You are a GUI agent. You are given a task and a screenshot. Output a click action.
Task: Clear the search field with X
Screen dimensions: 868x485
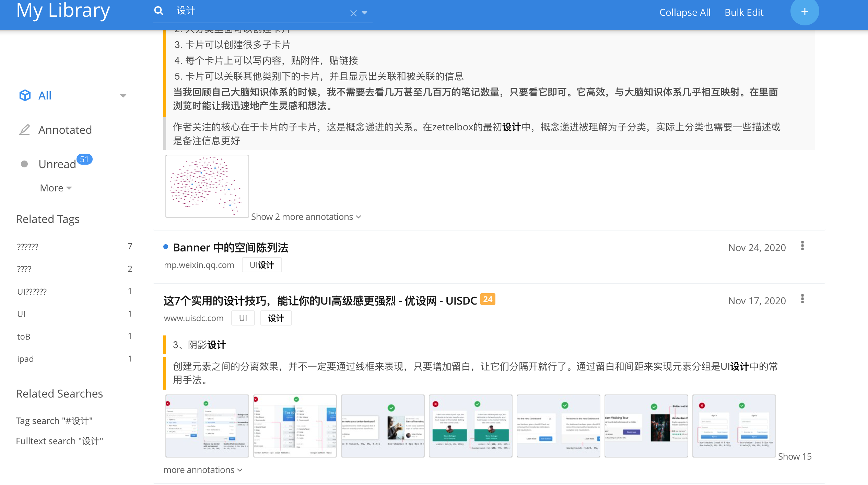click(x=353, y=13)
